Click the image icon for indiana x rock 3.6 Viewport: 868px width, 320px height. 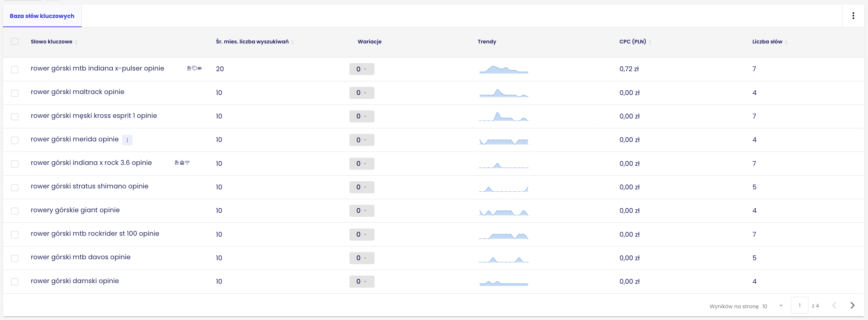click(x=177, y=163)
